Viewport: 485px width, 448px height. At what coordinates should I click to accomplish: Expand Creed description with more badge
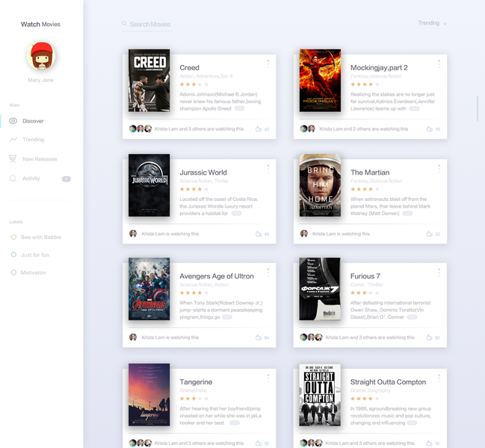[x=239, y=108]
